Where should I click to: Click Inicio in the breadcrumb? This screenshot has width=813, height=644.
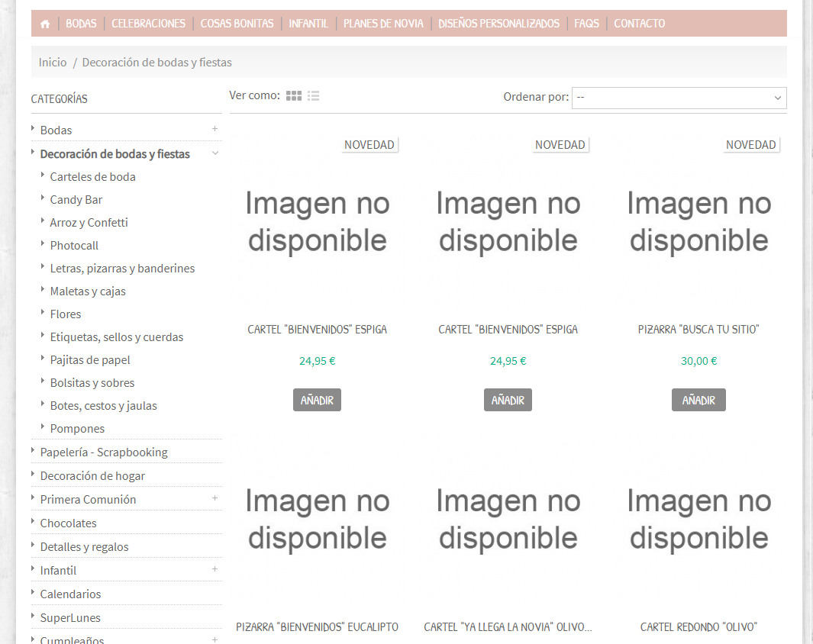53,62
